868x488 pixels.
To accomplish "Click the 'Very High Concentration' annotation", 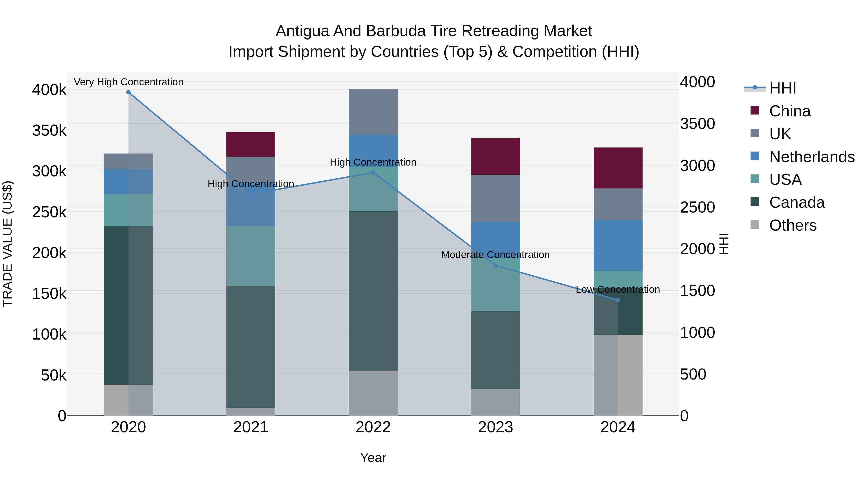I will coord(128,82).
